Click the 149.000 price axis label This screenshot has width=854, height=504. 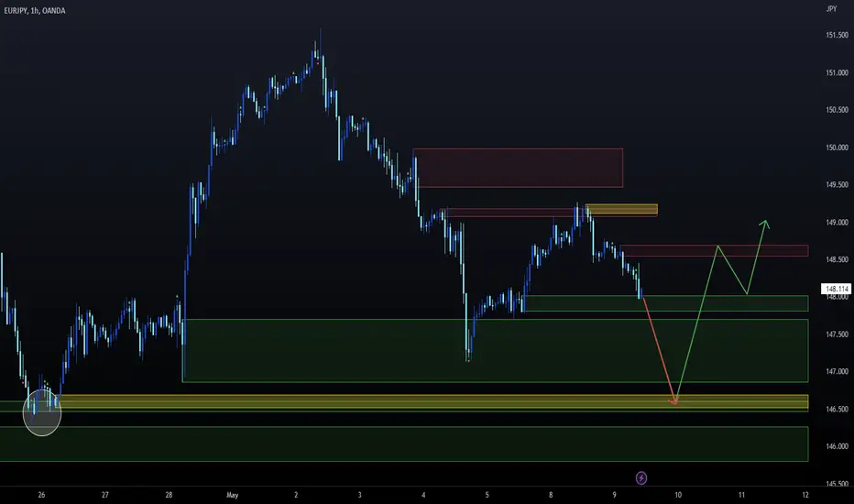click(838, 223)
